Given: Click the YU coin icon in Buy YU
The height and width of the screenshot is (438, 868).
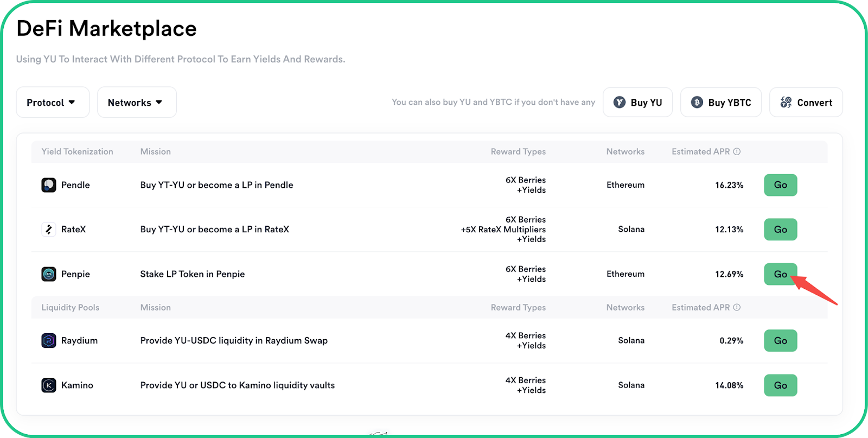Looking at the screenshot, I should (620, 102).
